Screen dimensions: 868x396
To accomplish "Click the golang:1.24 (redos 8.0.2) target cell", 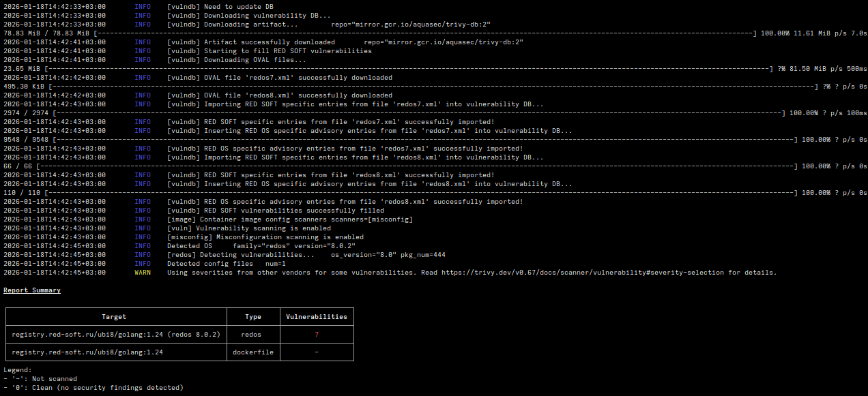I will coord(116,335).
